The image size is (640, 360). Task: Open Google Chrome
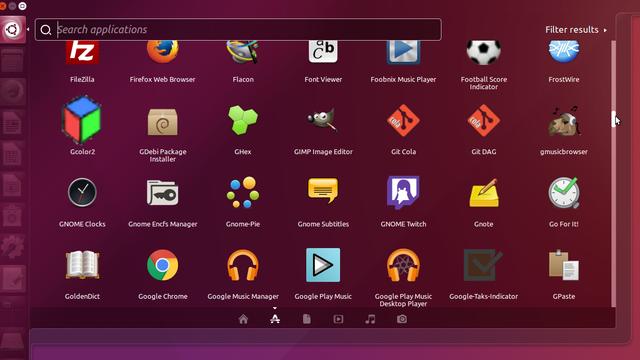coord(162,265)
